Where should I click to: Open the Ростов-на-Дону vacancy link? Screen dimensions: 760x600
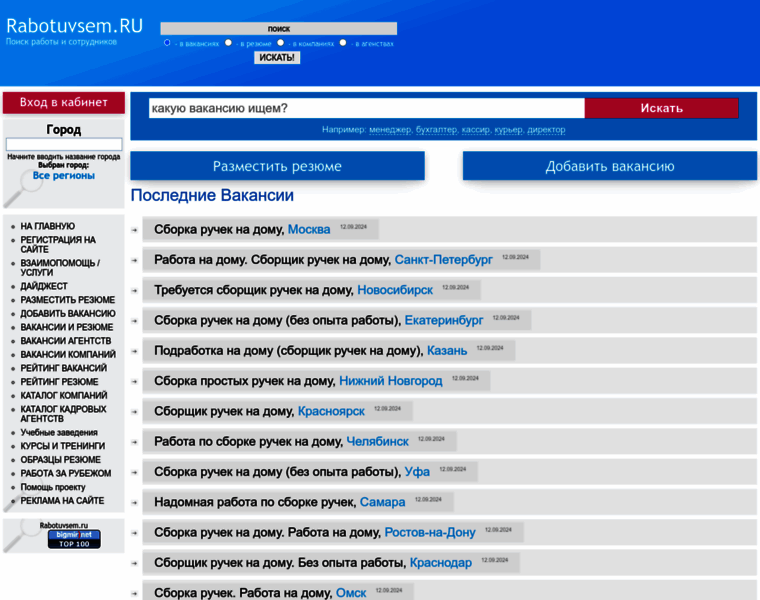tap(430, 532)
